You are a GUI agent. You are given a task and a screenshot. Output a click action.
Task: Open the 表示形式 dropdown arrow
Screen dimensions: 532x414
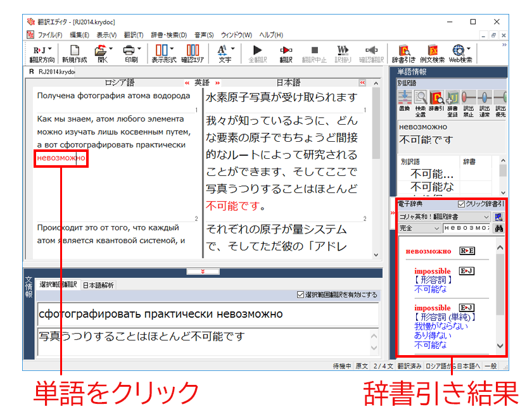coord(172,49)
